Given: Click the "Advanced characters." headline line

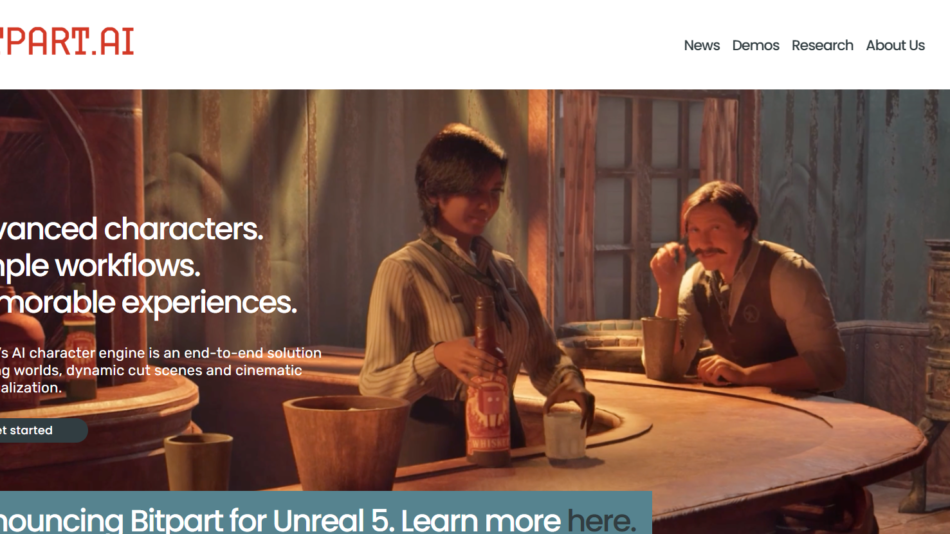Looking at the screenshot, I should 131,229.
